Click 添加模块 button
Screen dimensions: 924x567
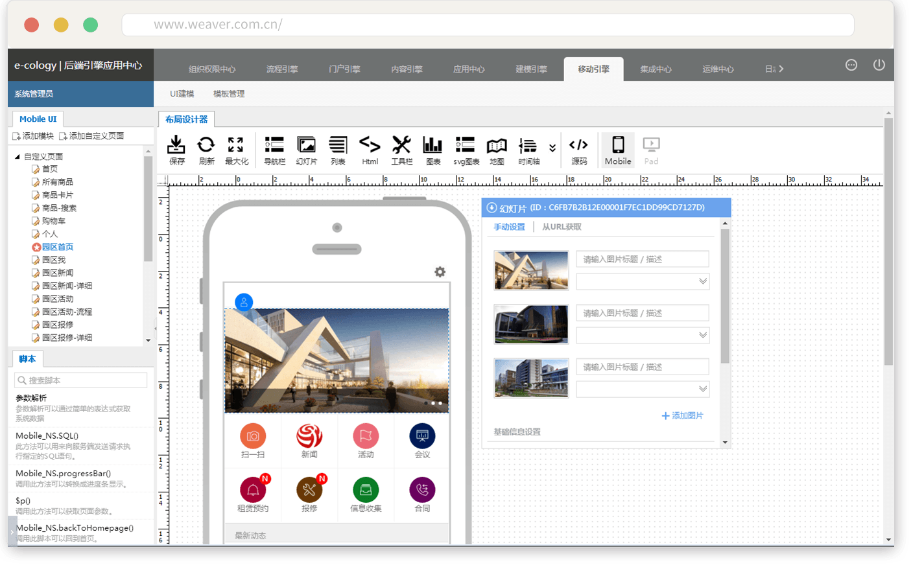(33, 136)
